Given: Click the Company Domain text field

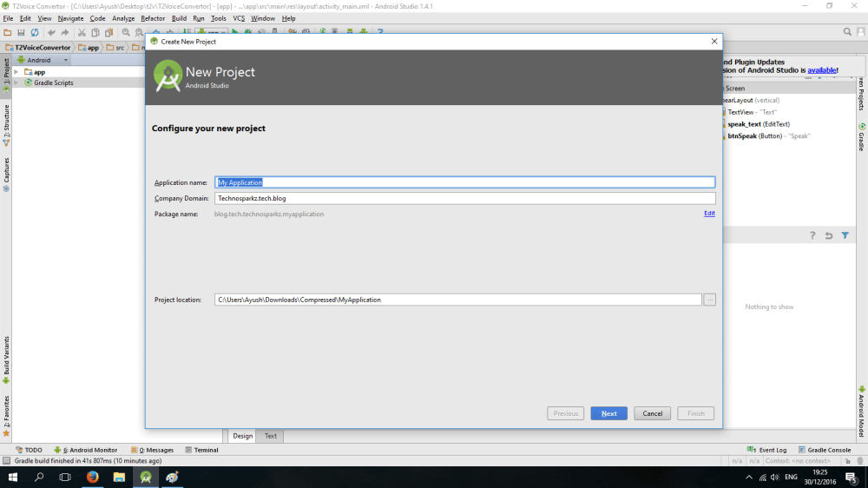Looking at the screenshot, I should tap(464, 198).
